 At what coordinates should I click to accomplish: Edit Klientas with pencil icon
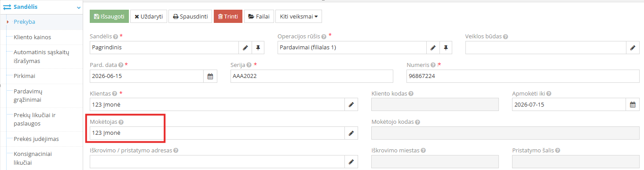point(351,104)
